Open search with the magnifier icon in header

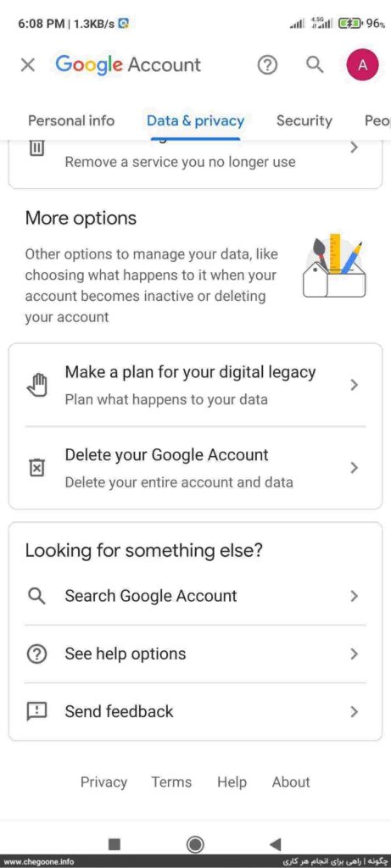click(x=315, y=64)
